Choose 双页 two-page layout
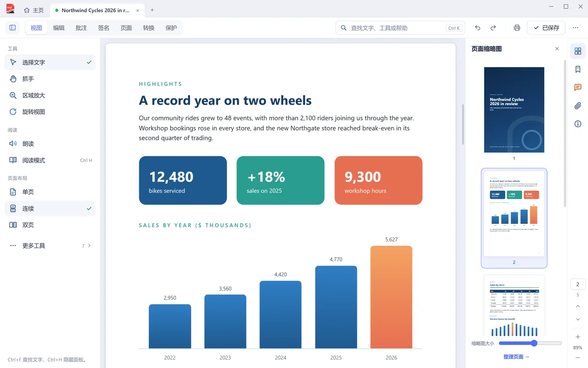 coord(50,225)
